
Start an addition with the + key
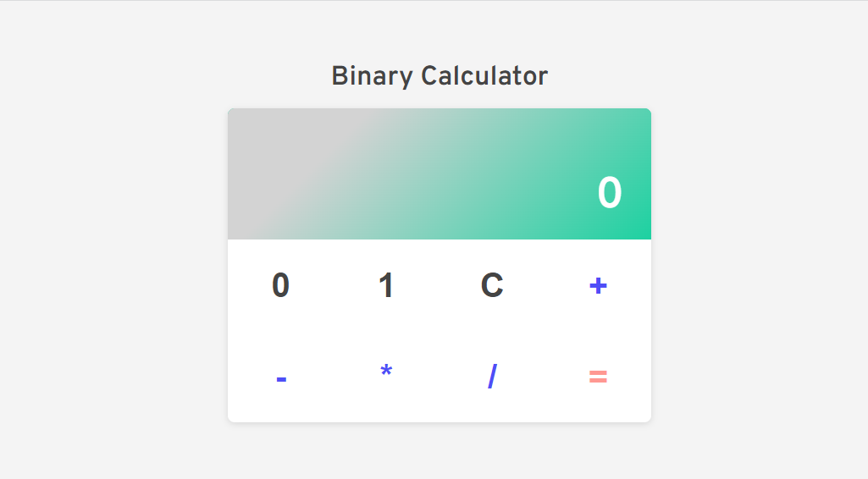point(598,285)
